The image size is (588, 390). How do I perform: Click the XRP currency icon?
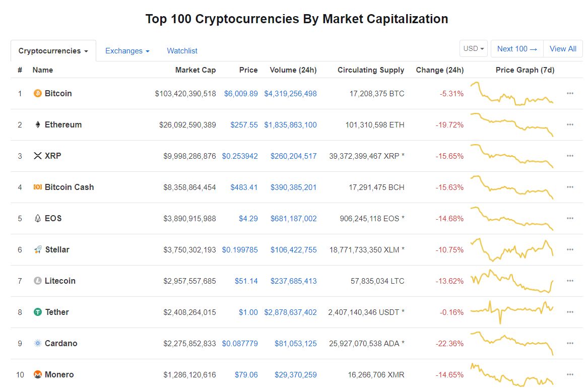point(38,156)
